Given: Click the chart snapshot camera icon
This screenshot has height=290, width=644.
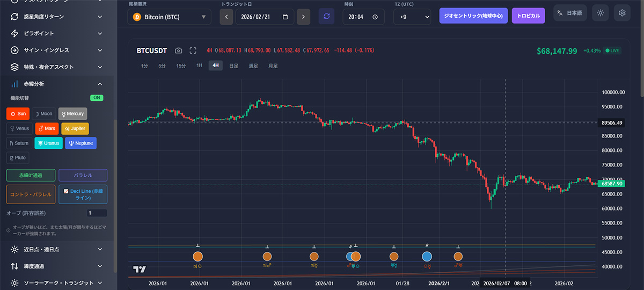Looking at the screenshot, I should coord(179,50).
